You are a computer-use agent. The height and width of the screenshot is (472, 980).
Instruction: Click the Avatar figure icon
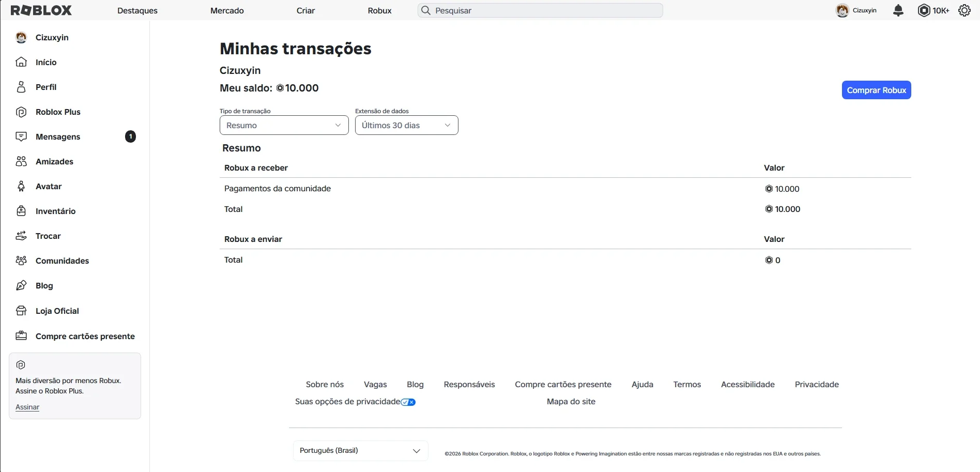pyautogui.click(x=21, y=186)
